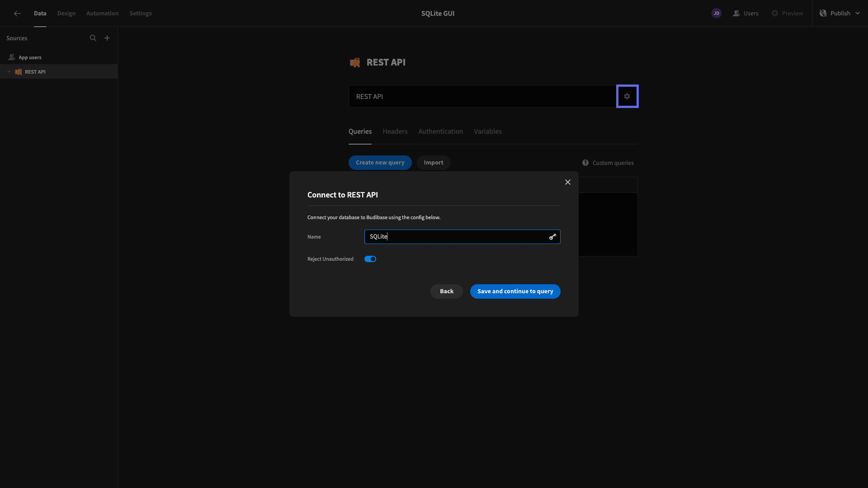Click the back arrow navigation icon
The height and width of the screenshot is (488, 868).
point(17,13)
